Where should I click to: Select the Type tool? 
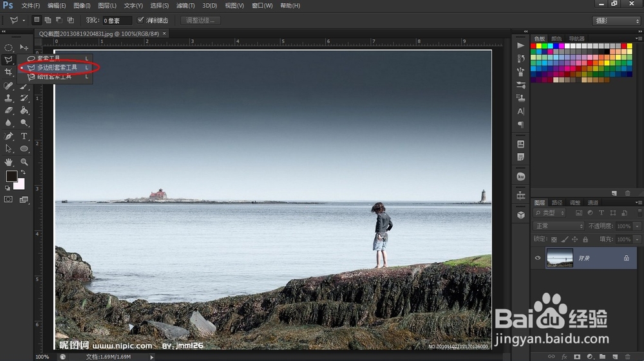coord(24,136)
